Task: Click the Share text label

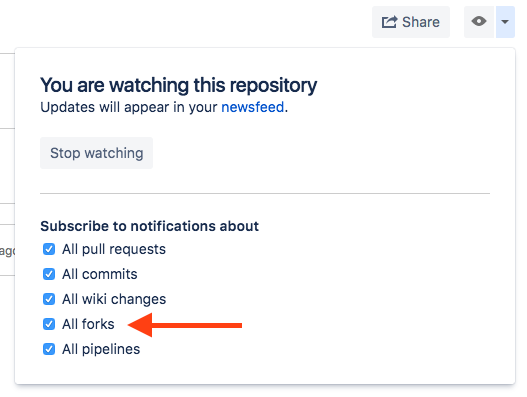Action: click(x=421, y=22)
